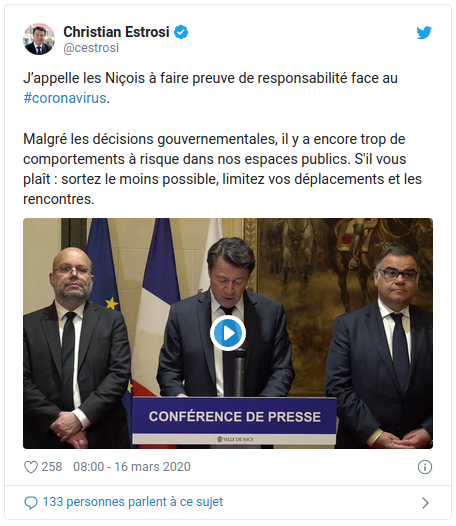The image size is (456, 526).
Task: Open "133 personnes parlent à ce sujet"
Action: coord(133,502)
